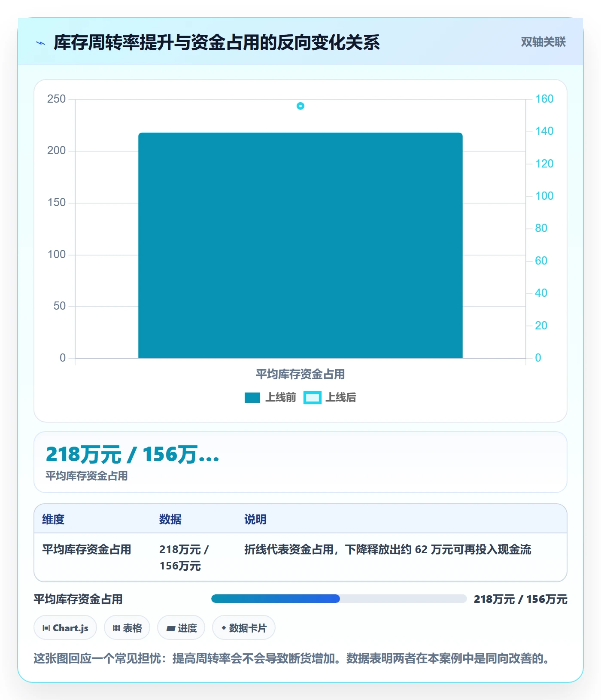Screen dimensions: 601x700
Task: Select the 平均库存资金占用 cell in the table row
Action: click(87, 549)
